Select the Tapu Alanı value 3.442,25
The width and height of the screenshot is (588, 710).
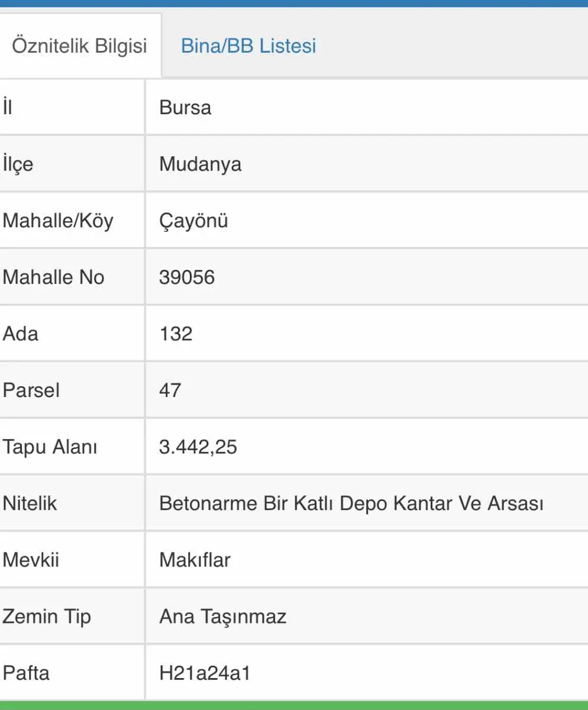click(x=198, y=447)
